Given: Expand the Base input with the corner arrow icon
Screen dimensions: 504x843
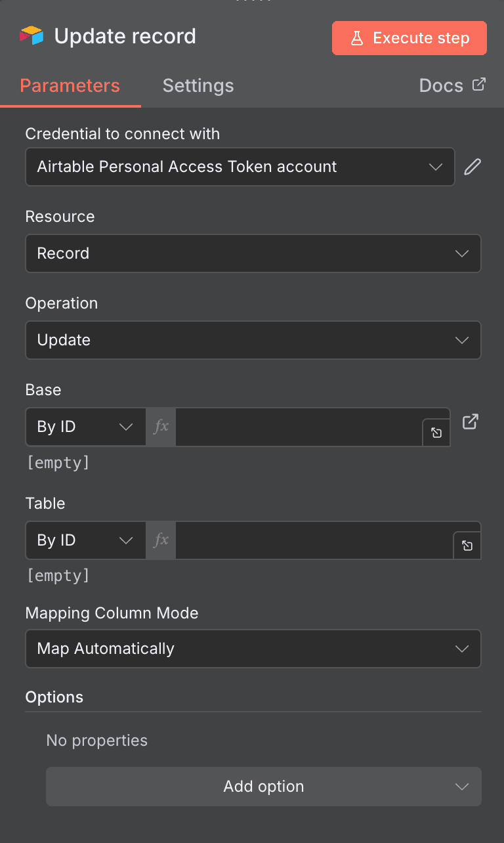Looking at the screenshot, I should tap(436, 433).
